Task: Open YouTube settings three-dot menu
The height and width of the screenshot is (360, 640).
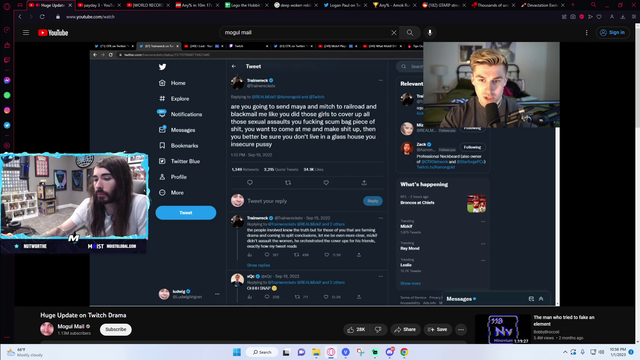Action: click(x=587, y=33)
